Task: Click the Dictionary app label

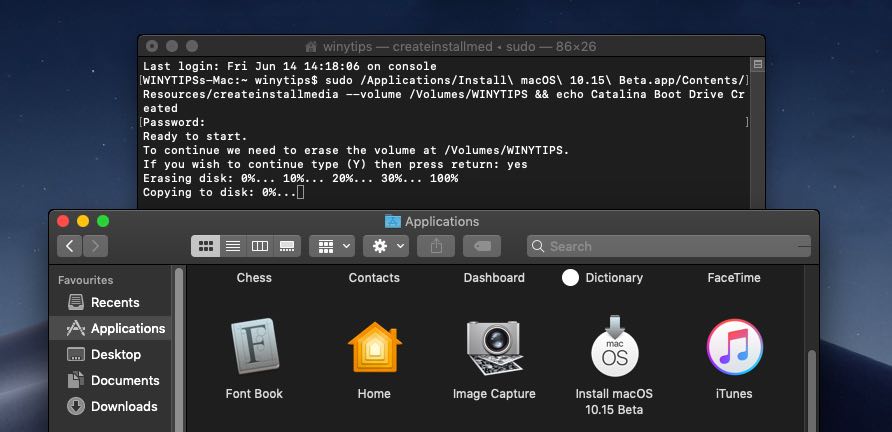Action: point(614,278)
